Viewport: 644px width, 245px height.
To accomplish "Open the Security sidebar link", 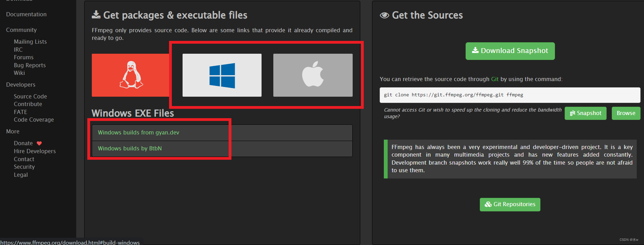I will click(x=24, y=167).
